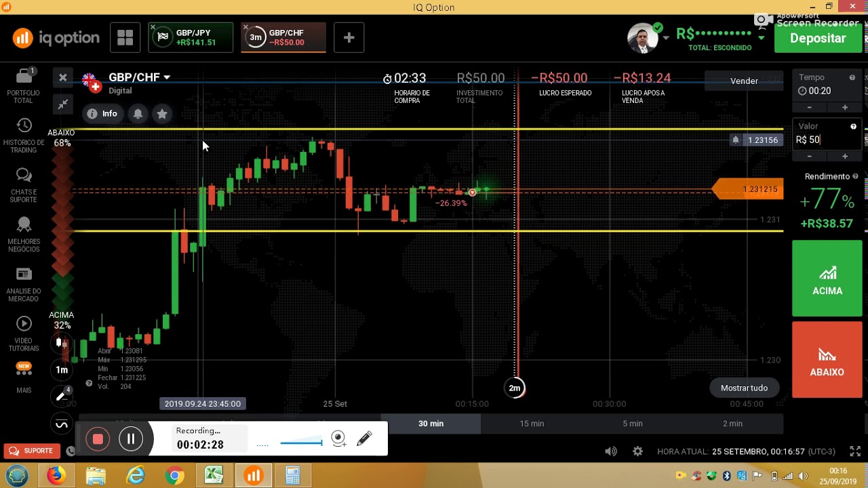
Task: Place an ACIMA (call) trade
Action: coord(827,279)
